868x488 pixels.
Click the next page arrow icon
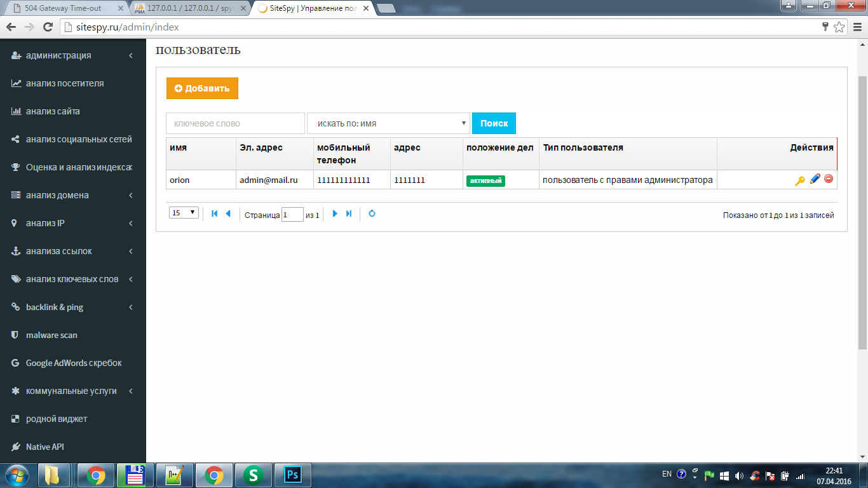pos(335,214)
